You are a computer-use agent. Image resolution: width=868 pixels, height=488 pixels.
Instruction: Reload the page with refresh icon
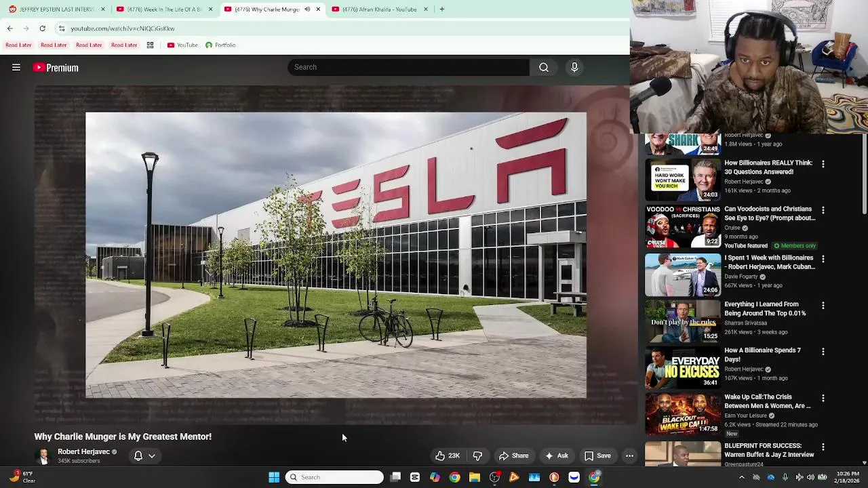click(x=42, y=28)
